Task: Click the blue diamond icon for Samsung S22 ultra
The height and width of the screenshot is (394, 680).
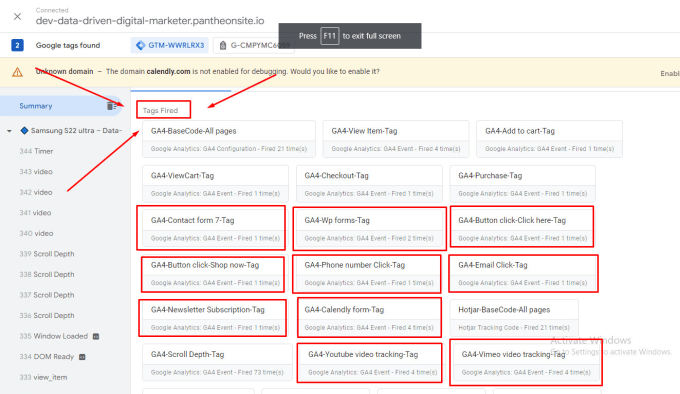Action: click(x=24, y=130)
